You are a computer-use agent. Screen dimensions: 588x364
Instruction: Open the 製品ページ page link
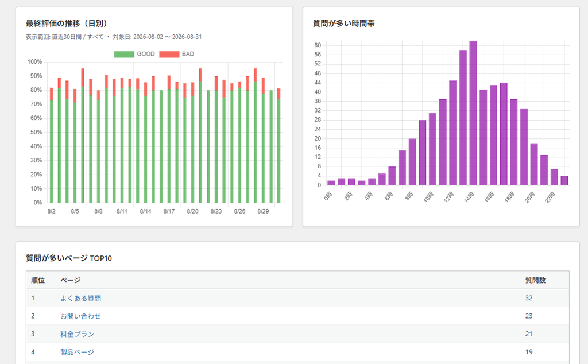coord(78,353)
